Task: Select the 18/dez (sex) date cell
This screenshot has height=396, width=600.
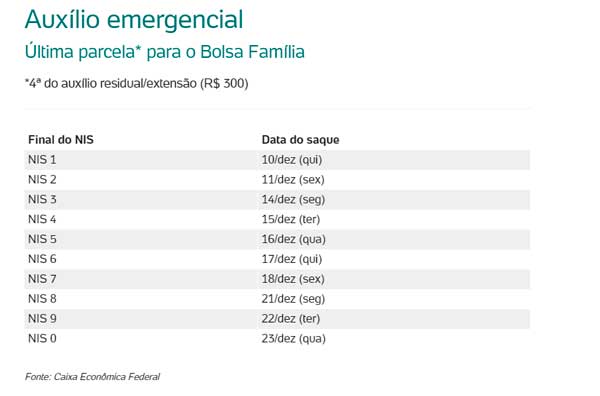Action: [x=293, y=279]
